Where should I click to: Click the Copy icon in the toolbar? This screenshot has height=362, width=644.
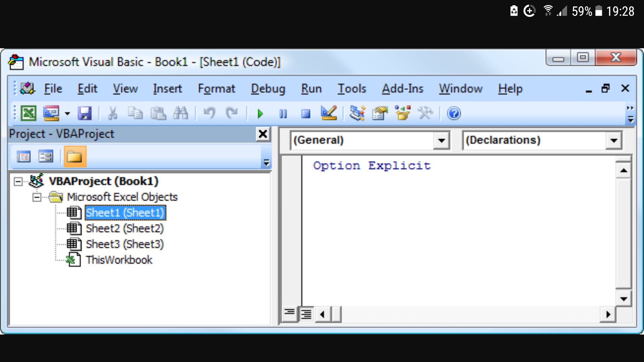click(135, 113)
